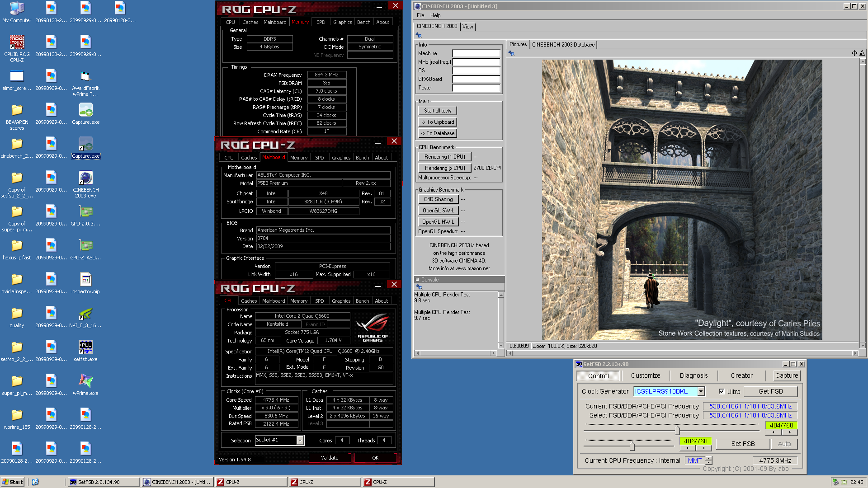
Task: Open Bench tab in middle CPU-Z window
Action: click(x=362, y=158)
